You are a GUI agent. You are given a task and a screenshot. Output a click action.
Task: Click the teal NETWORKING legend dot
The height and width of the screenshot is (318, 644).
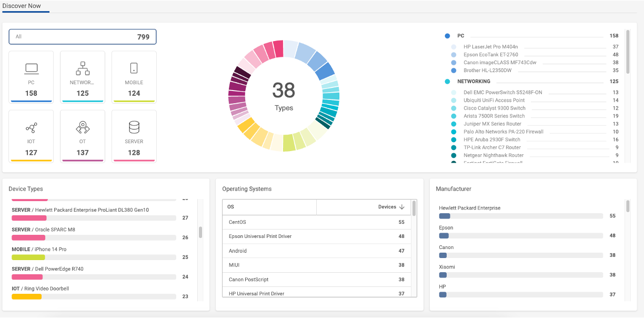tap(447, 82)
